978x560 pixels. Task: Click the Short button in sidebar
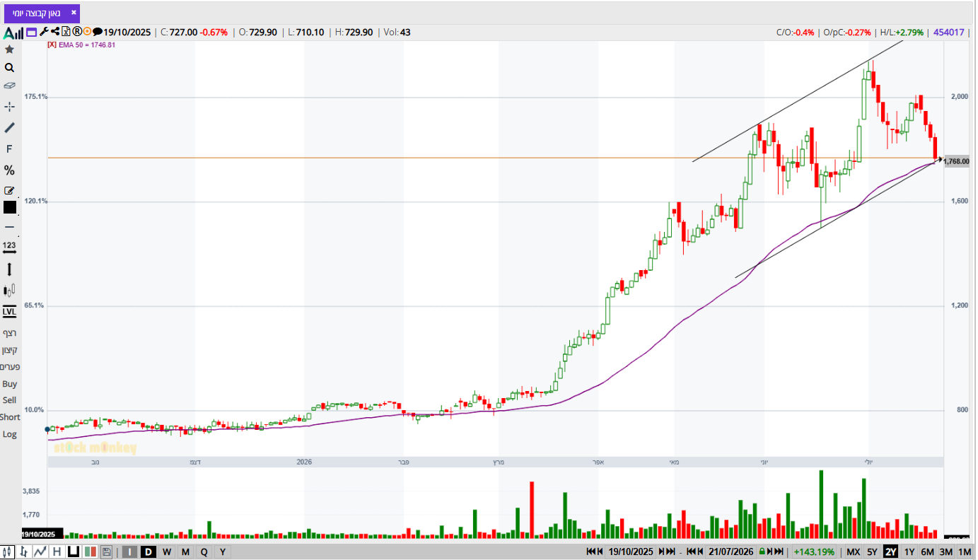(10, 417)
